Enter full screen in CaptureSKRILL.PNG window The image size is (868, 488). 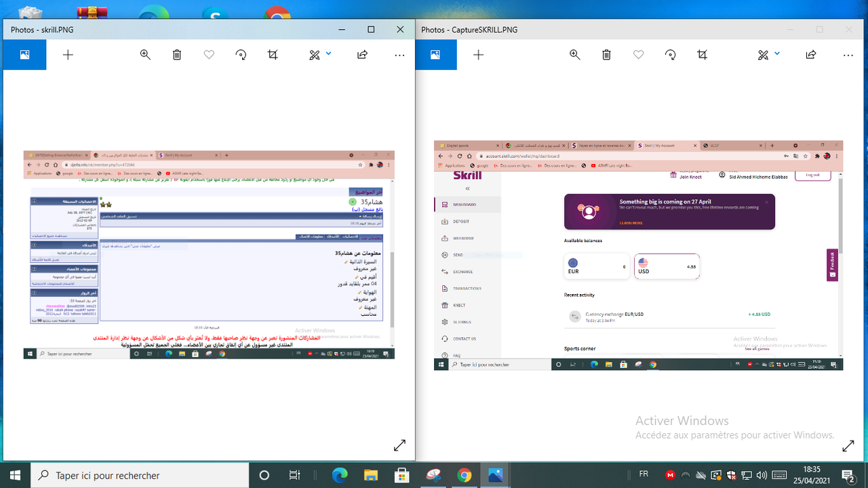(848, 445)
